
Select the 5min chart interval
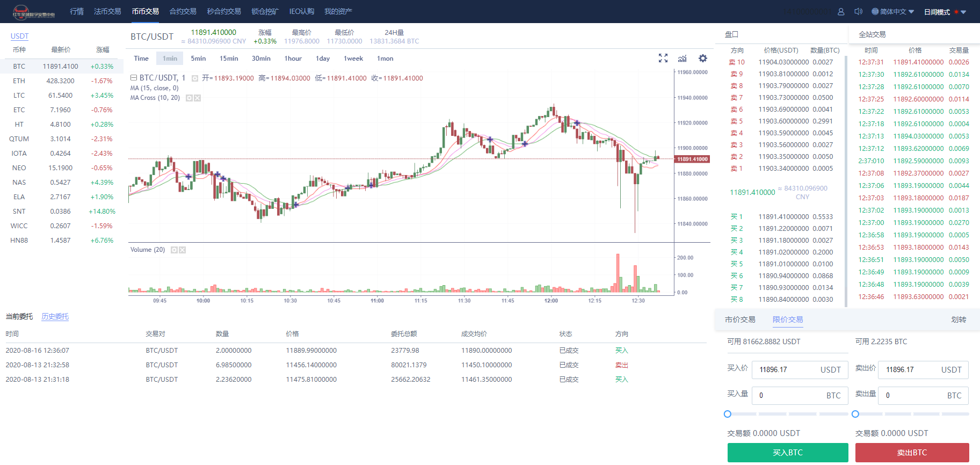tap(198, 59)
